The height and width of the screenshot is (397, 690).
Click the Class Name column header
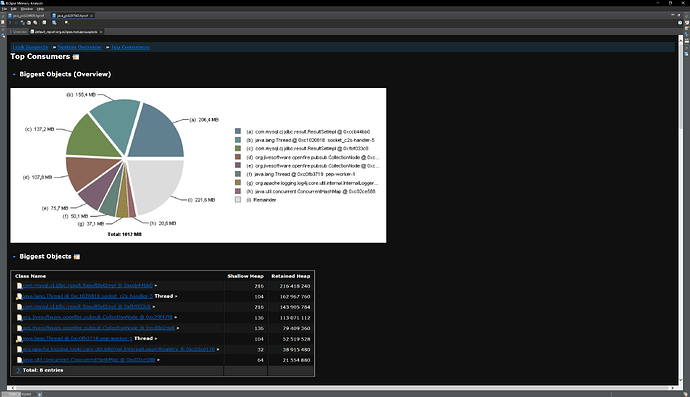30,276
